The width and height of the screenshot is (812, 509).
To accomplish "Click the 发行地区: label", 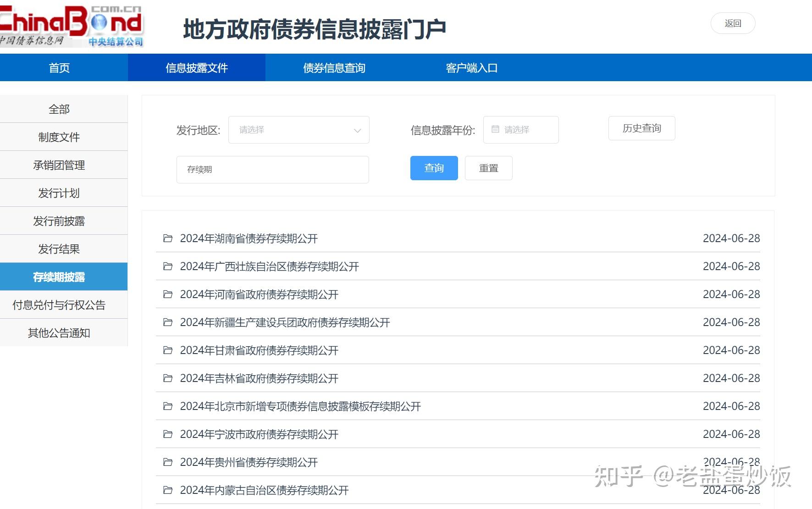I will pyautogui.click(x=198, y=131).
